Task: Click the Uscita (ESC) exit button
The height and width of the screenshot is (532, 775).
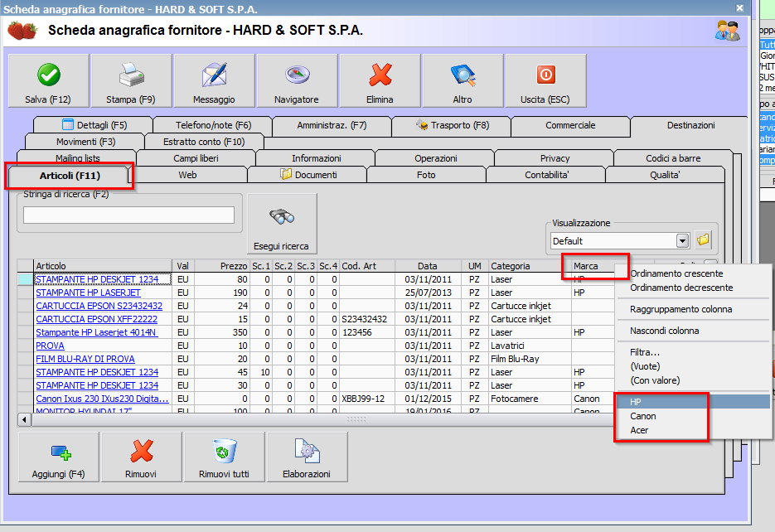Action: (x=545, y=80)
